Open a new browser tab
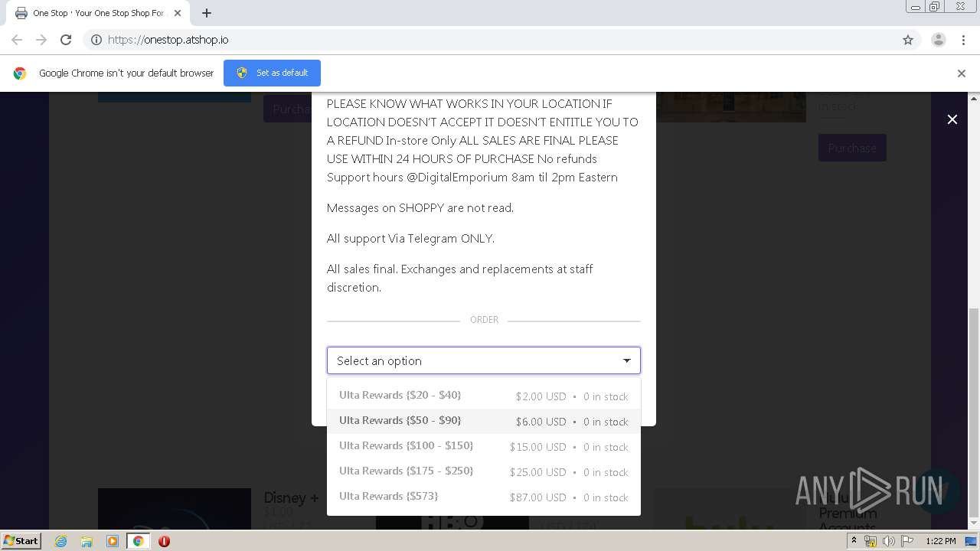The width and height of the screenshot is (980, 551). click(x=207, y=13)
